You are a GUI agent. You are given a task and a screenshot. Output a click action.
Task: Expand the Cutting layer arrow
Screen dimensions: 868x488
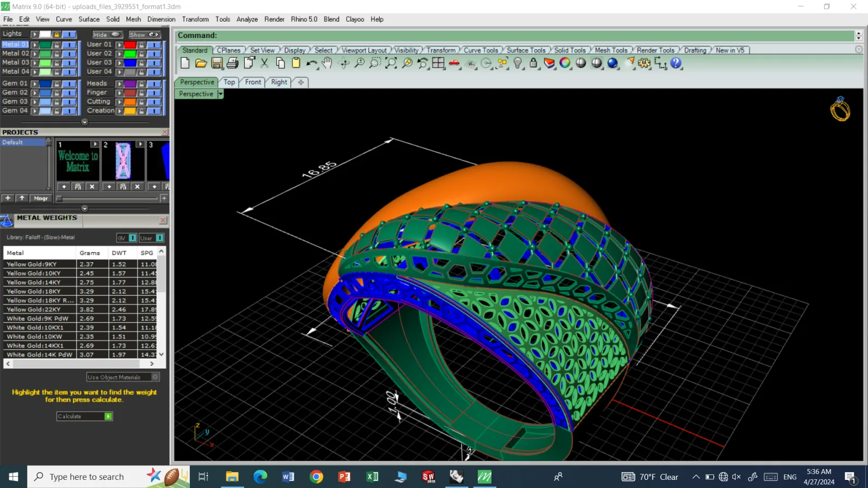tap(119, 102)
